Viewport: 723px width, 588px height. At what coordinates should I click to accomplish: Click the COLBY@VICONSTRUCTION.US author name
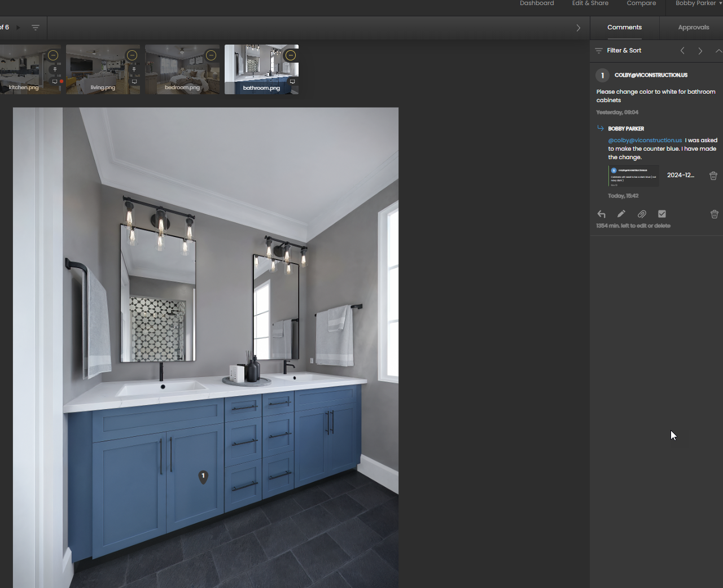(651, 75)
